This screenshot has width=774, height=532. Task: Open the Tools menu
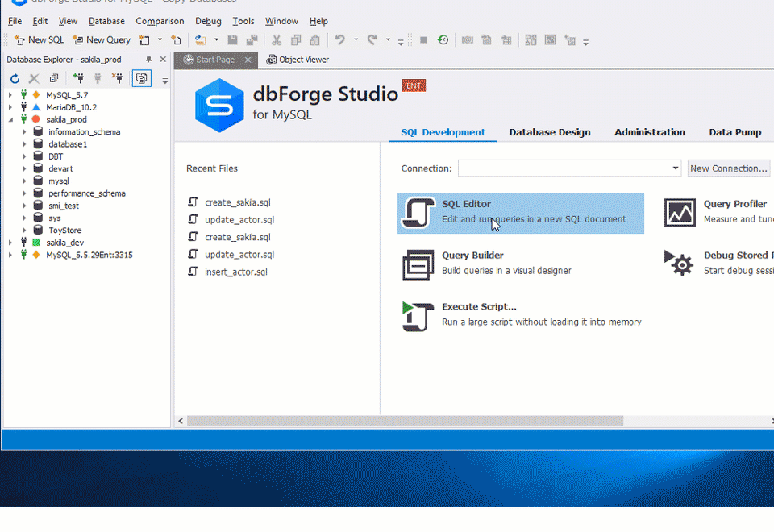tap(243, 21)
